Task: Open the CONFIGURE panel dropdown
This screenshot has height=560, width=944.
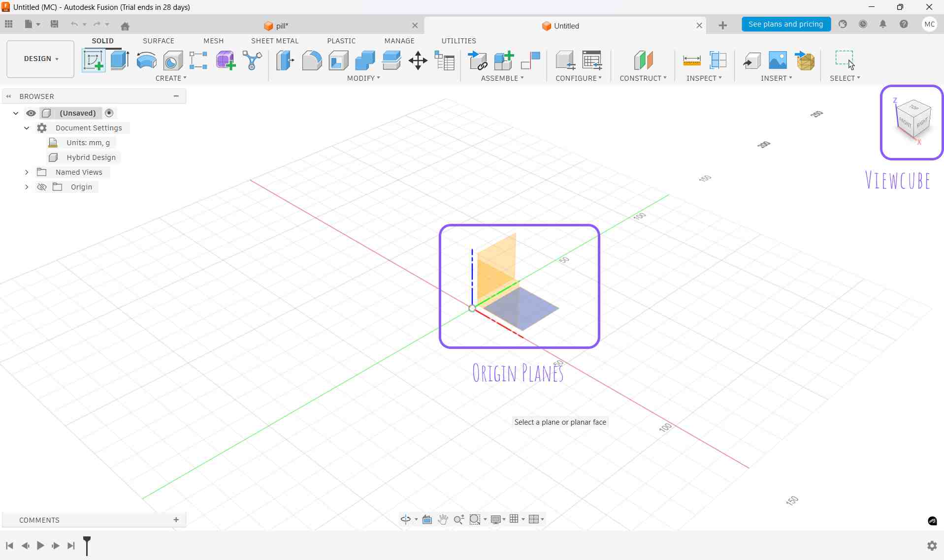Action: click(579, 78)
